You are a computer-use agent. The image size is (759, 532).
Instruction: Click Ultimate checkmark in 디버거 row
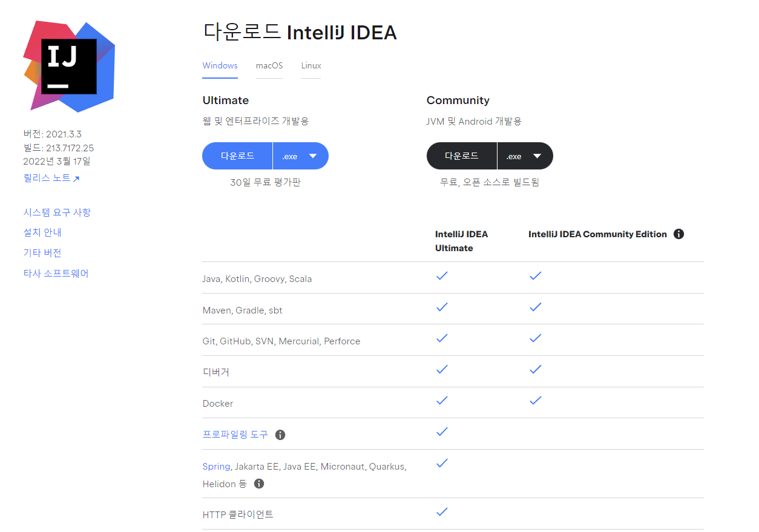click(x=442, y=369)
